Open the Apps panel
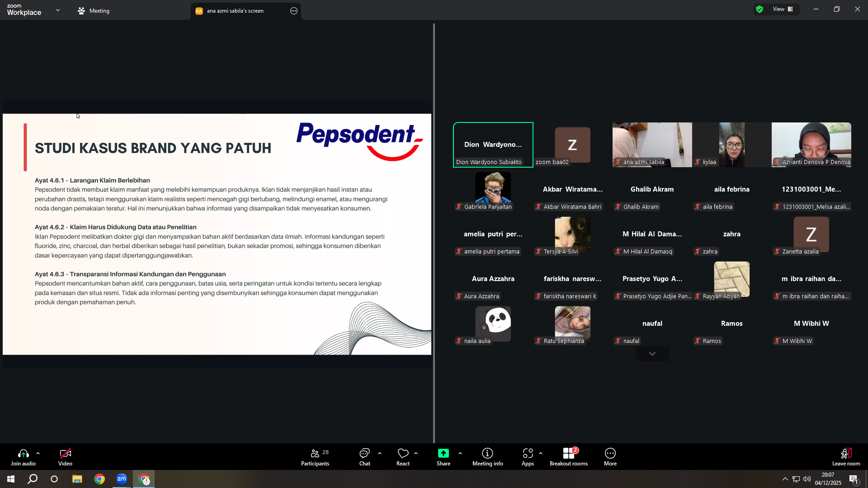 pyautogui.click(x=528, y=457)
